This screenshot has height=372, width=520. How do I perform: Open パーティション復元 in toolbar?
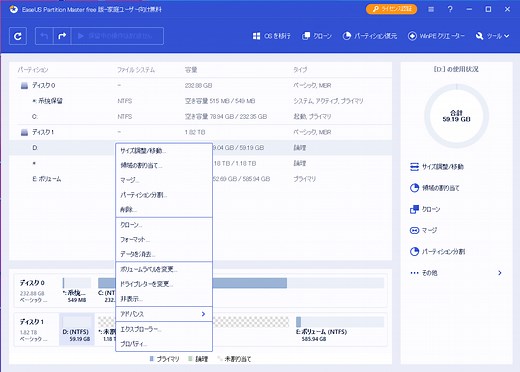tap(370, 36)
